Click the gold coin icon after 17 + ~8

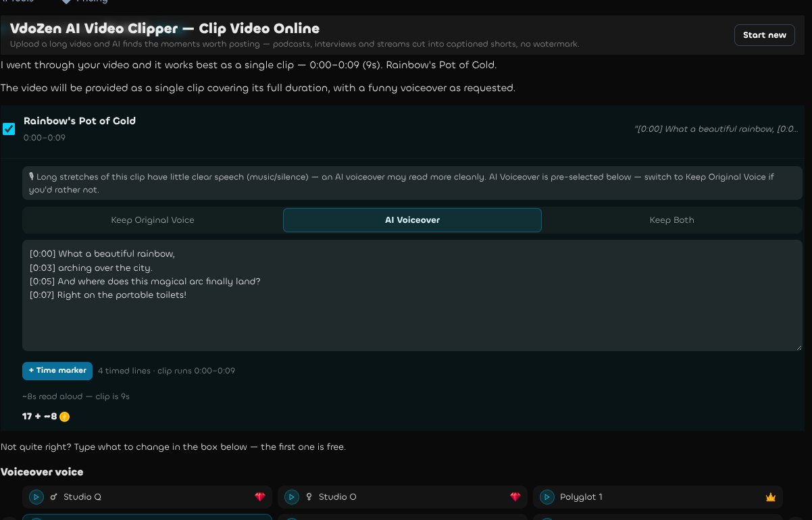coord(64,417)
